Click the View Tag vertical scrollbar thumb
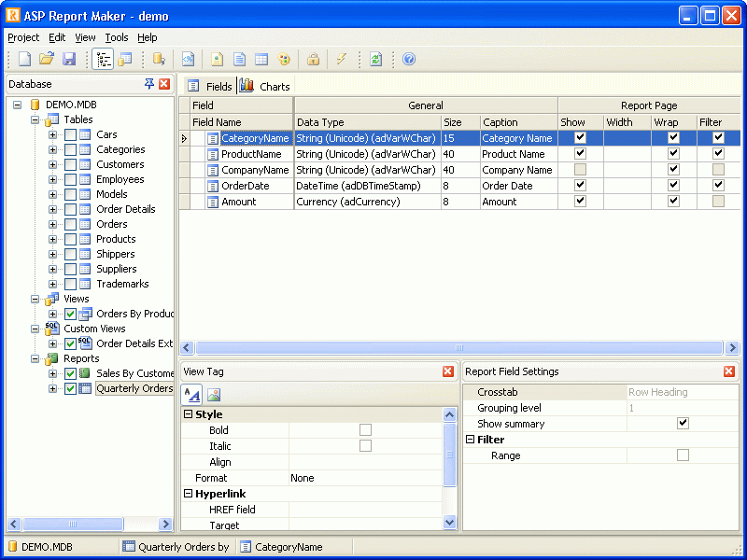 point(449,455)
